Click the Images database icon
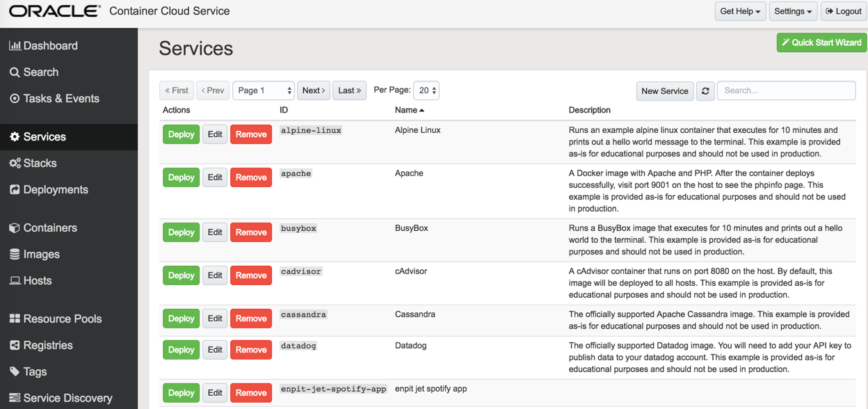This screenshot has width=868, height=409. click(15, 255)
